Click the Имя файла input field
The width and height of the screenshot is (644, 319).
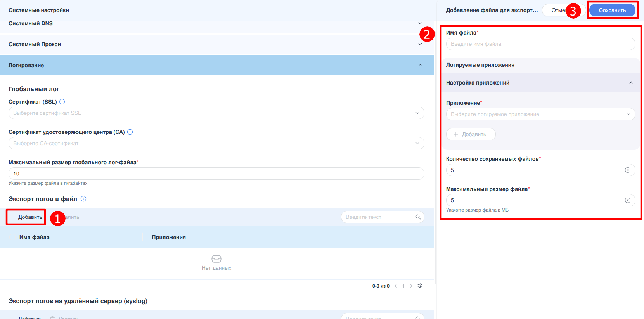(x=540, y=44)
